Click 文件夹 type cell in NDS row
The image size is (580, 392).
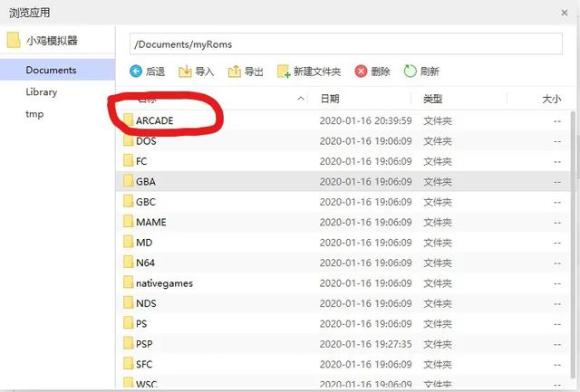438,303
